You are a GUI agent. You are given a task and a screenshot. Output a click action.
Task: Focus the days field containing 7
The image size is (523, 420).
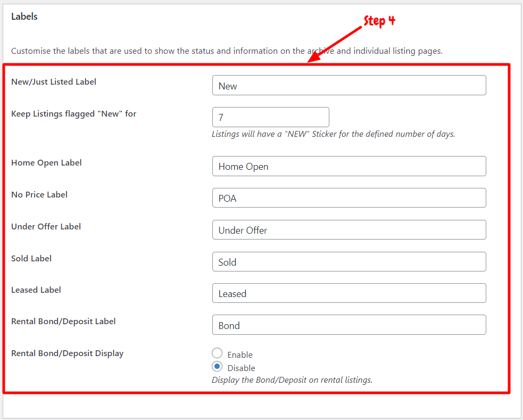click(270, 117)
